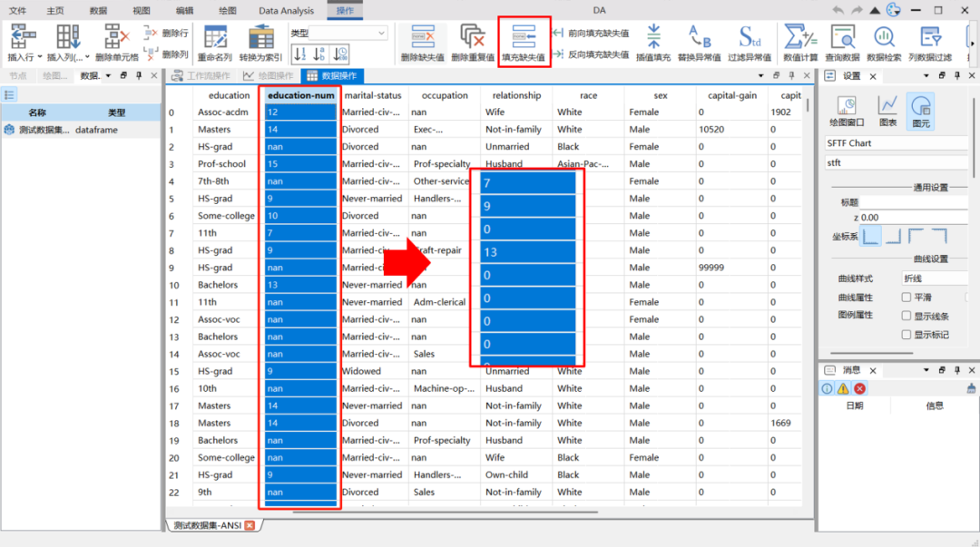Select the top-left axis coordinate style
The height and width of the screenshot is (547, 980).
(916, 236)
